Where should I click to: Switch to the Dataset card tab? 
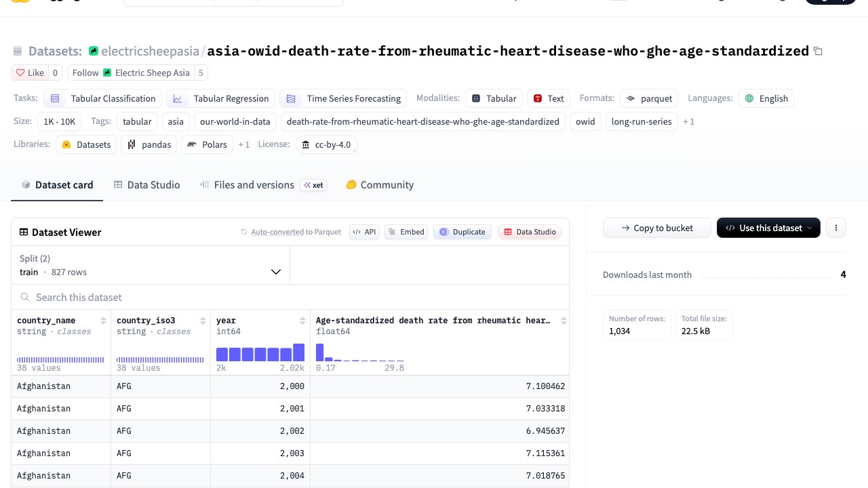[x=57, y=185]
